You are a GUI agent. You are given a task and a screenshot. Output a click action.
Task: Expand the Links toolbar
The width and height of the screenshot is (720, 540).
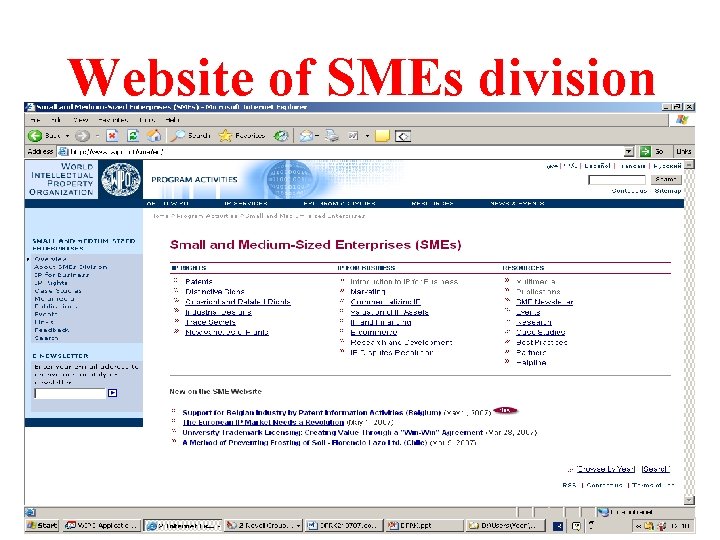(683, 151)
